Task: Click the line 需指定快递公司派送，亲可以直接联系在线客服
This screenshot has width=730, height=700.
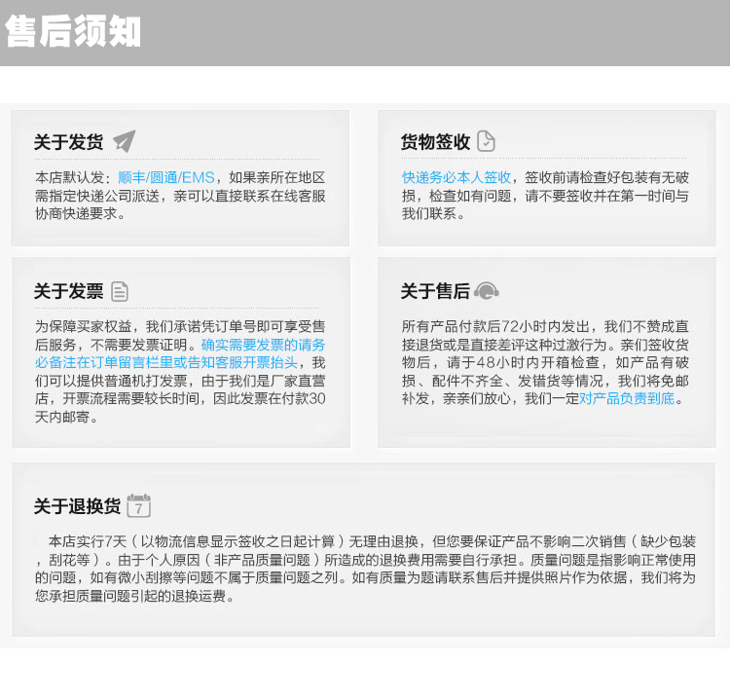Action: pyautogui.click(x=180, y=196)
